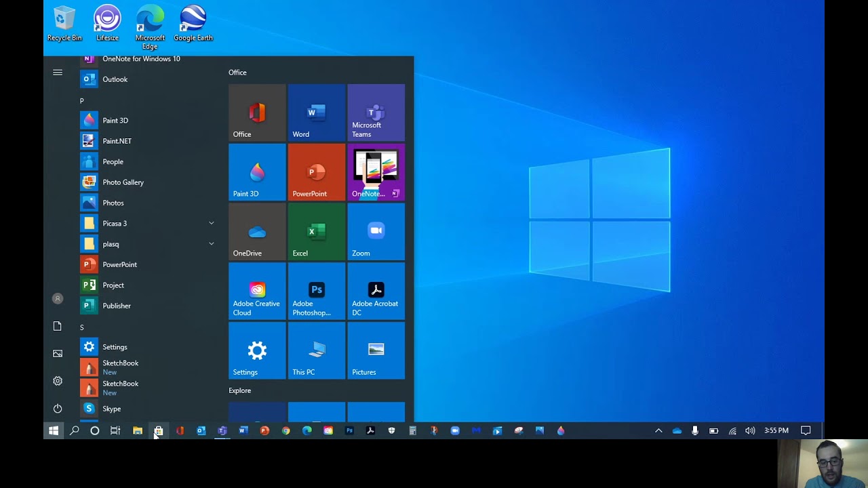Image resolution: width=868 pixels, height=488 pixels.
Task: Open Microsoft Store from the taskbar
Action: click(159, 430)
